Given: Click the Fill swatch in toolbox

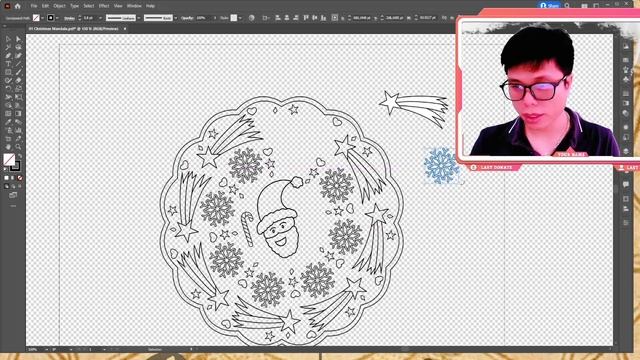Looking at the screenshot, I should point(9,159).
